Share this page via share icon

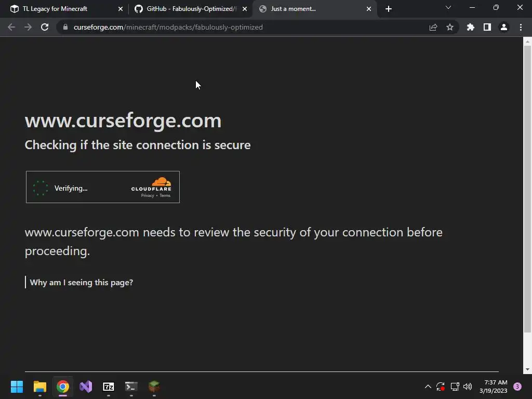click(x=433, y=27)
